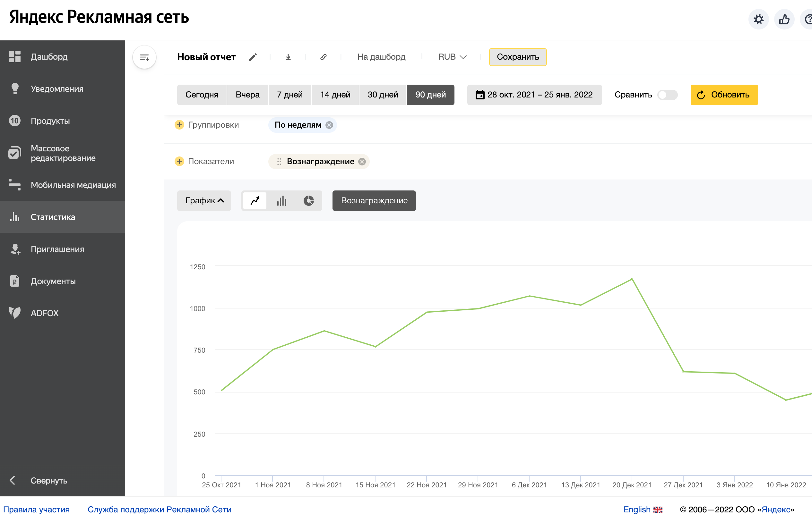Select the 30 дней period tab
The image size is (812, 522).
click(383, 95)
